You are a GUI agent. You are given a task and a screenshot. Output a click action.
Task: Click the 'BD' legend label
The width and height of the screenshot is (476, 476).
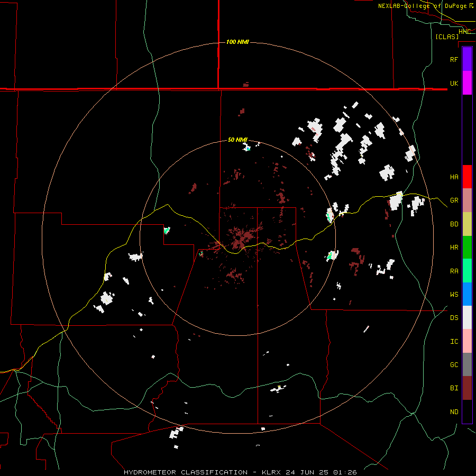coord(454,224)
